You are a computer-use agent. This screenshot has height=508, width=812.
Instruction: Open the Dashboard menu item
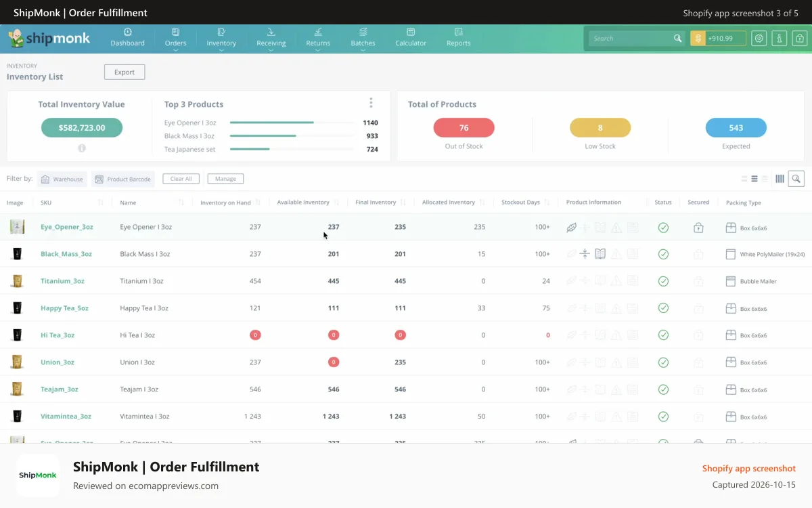128,38
